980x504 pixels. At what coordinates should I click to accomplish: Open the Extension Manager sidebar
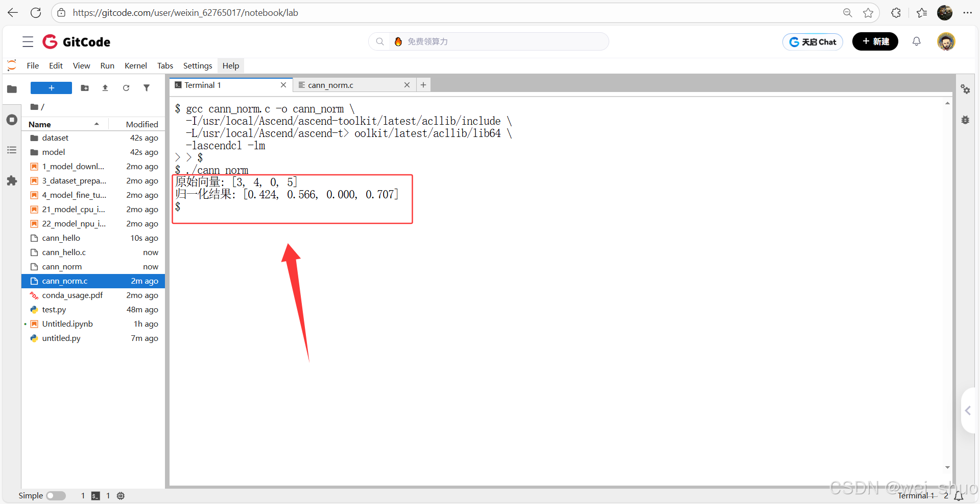(12, 180)
